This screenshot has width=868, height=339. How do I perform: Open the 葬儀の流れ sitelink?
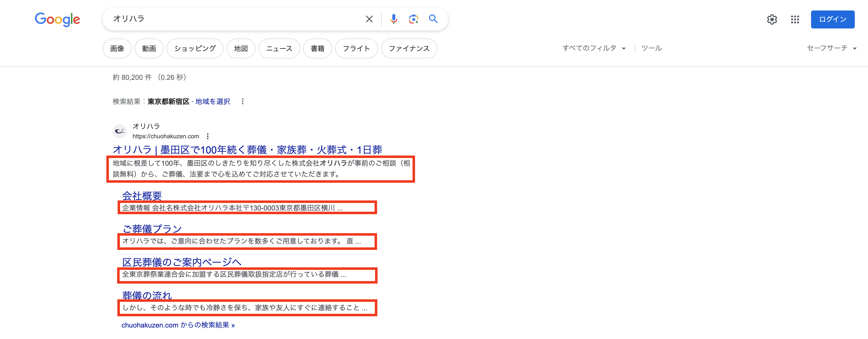point(147,295)
